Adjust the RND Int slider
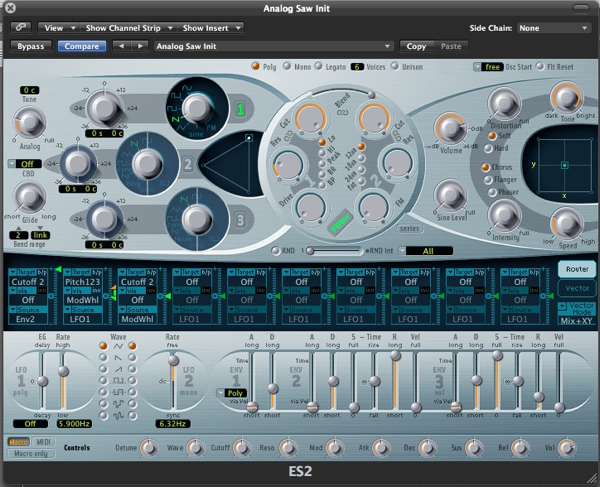The width and height of the screenshot is (600, 487). [x=333, y=251]
